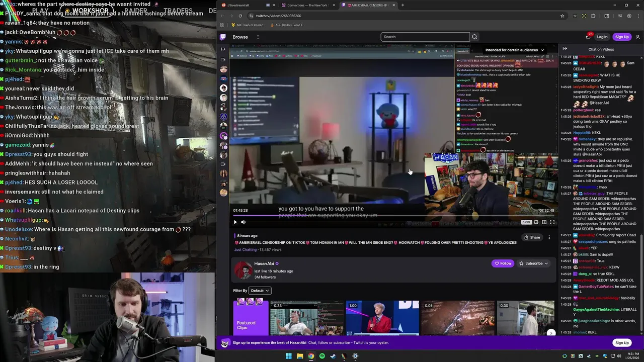Open video player settings gear
Image resolution: width=644 pixels, height=362 pixels.
(536, 222)
